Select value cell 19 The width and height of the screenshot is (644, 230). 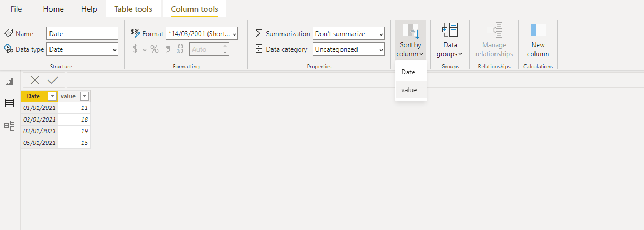coord(75,131)
